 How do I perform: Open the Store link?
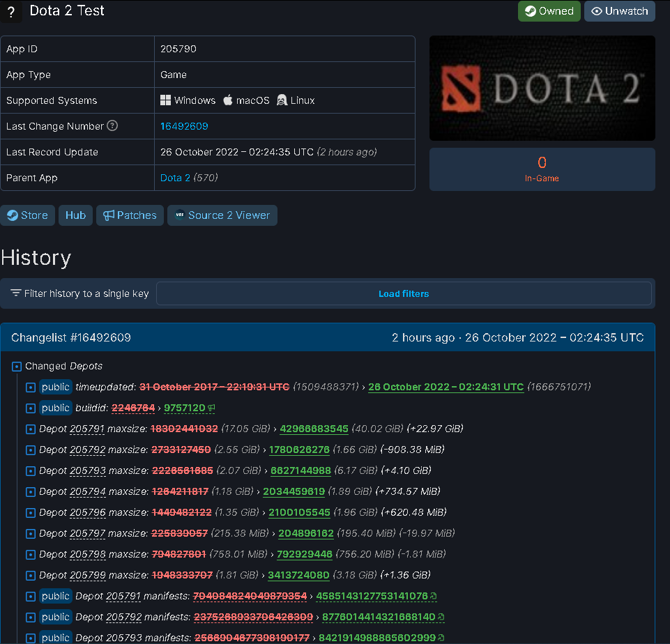click(27, 215)
